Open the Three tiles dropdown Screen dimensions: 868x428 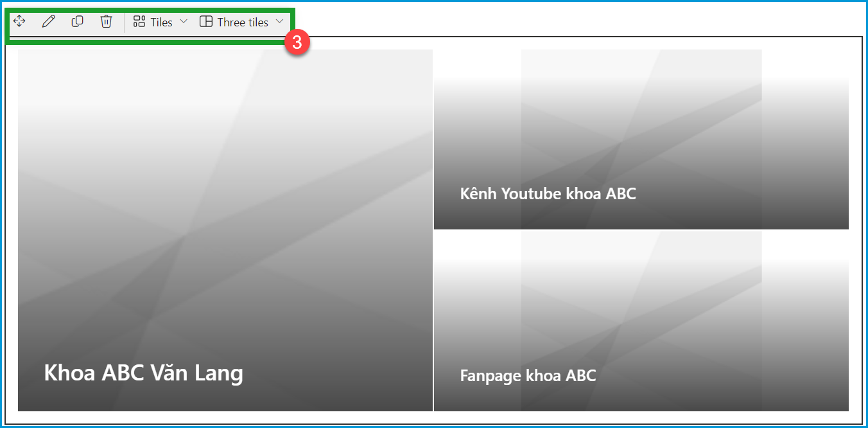[241, 22]
